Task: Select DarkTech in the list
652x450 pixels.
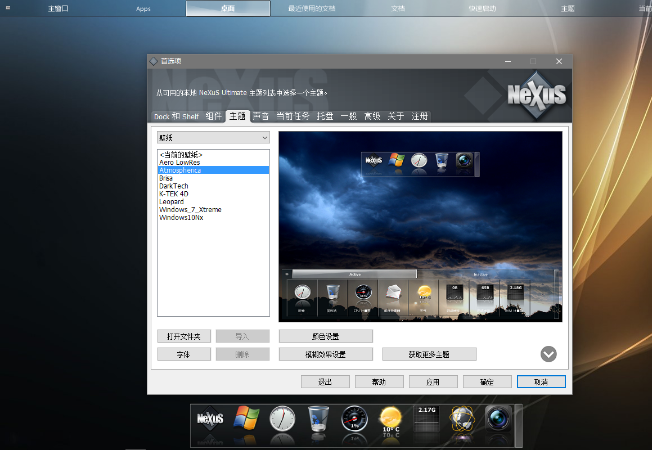Action: pos(213,186)
